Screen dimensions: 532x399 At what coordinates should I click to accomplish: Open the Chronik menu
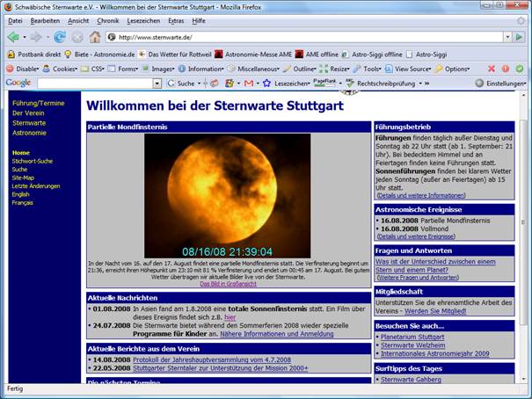click(x=108, y=21)
